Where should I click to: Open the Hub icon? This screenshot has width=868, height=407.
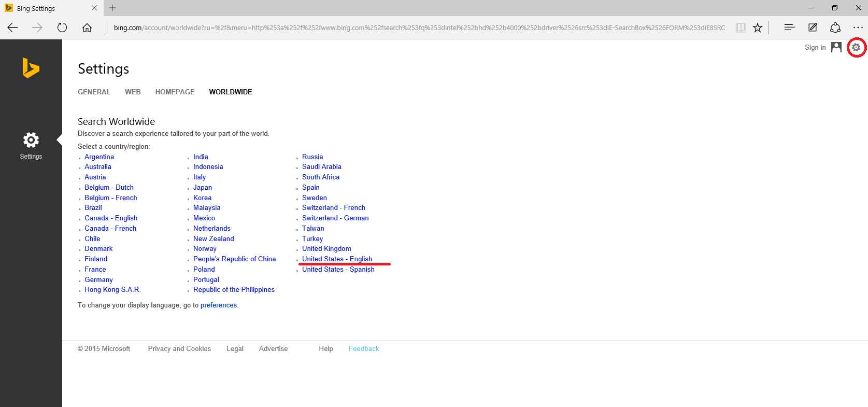point(789,27)
